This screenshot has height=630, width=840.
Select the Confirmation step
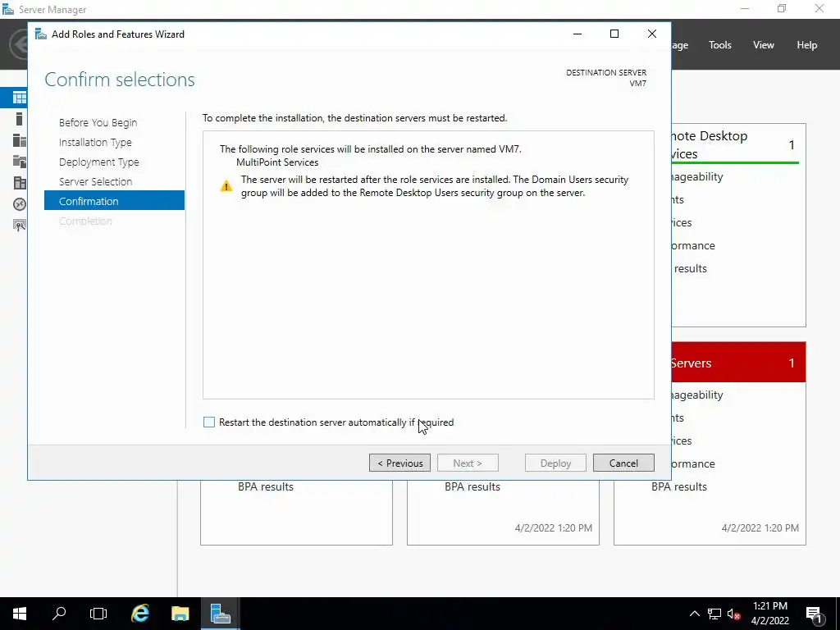(114, 201)
